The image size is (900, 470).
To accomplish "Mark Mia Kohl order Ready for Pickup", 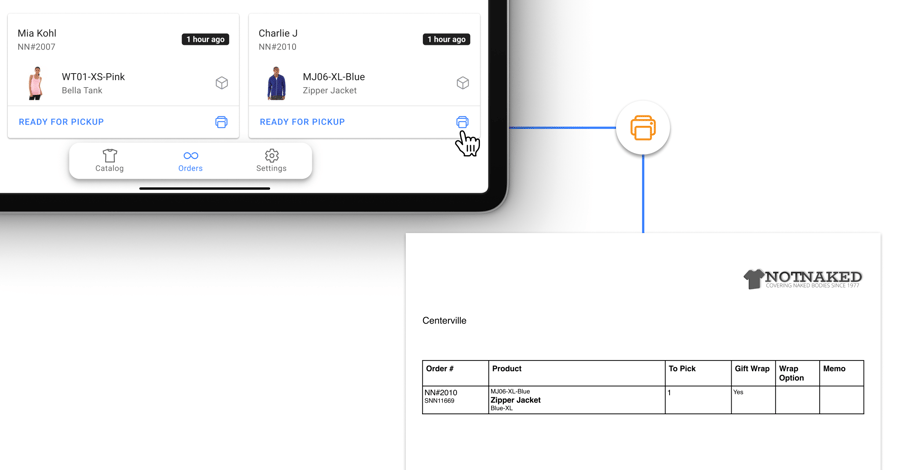I will [61, 122].
